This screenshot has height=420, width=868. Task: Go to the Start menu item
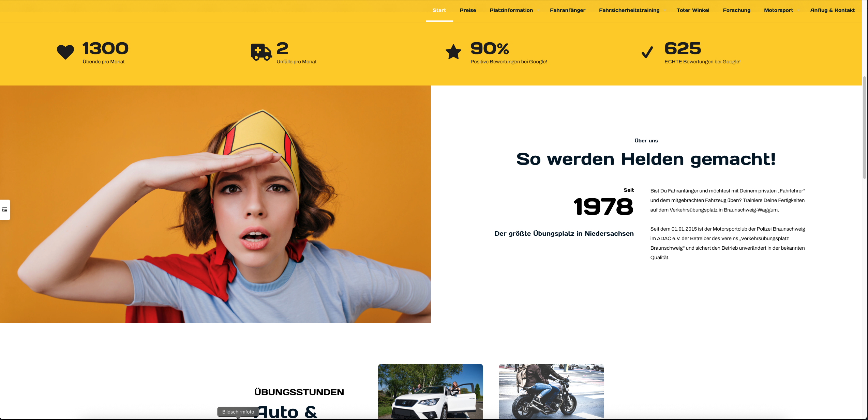coord(439,10)
